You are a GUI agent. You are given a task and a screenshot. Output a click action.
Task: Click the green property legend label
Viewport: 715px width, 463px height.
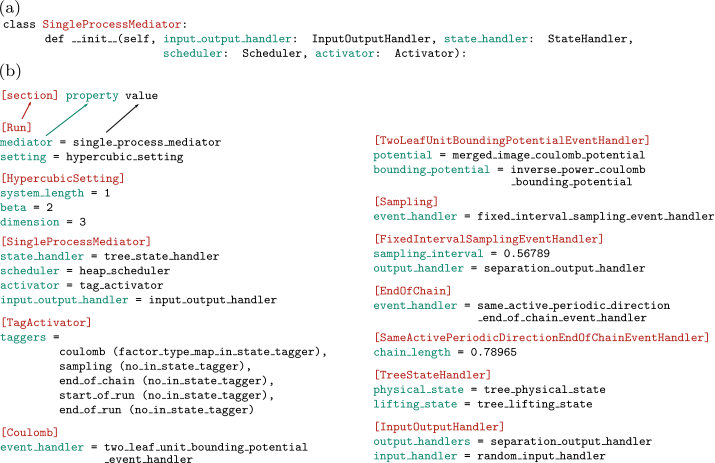pos(92,96)
